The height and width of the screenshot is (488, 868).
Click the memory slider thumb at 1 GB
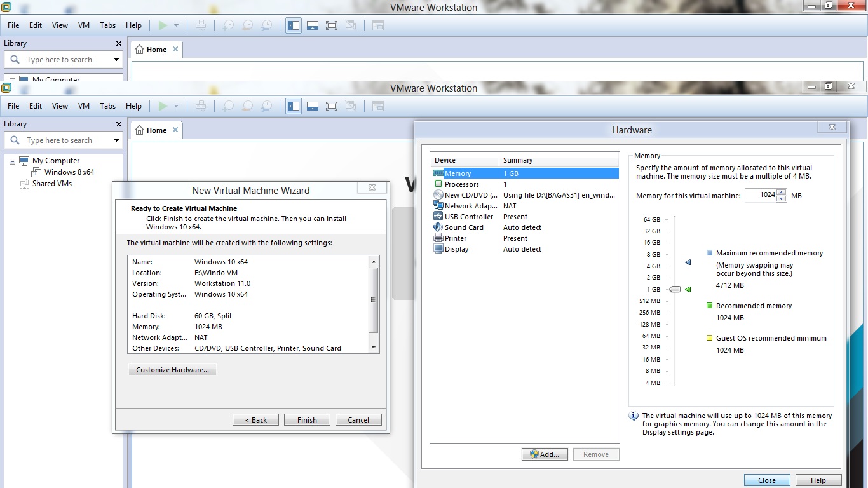pos(675,289)
